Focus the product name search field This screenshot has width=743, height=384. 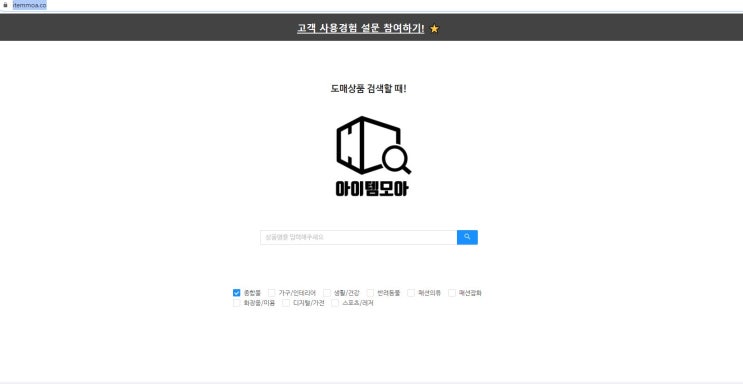tap(358, 237)
